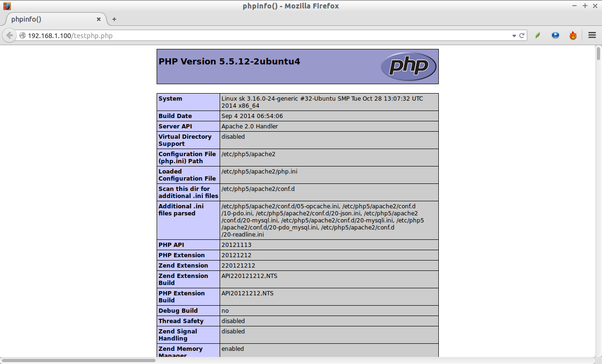Screen dimensions: 602x364
Task: Click the Firefox icon in the title bar
Action: (7, 6)
